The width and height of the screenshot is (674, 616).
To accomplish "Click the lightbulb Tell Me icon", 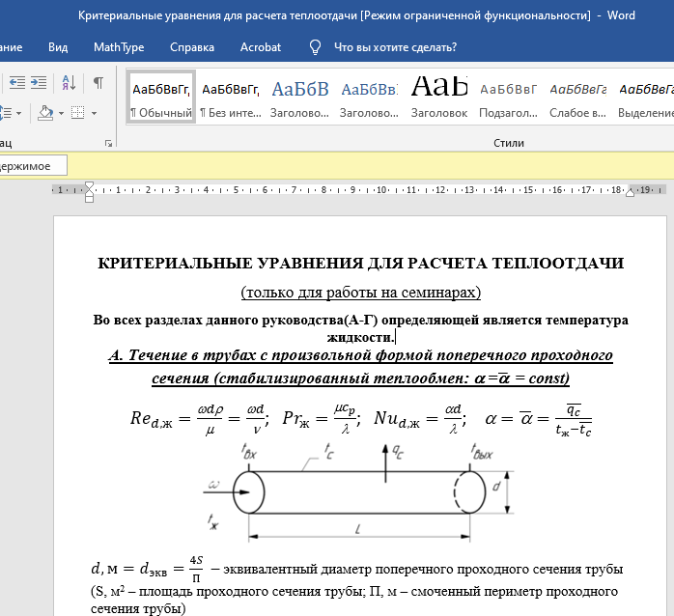I will [315, 46].
